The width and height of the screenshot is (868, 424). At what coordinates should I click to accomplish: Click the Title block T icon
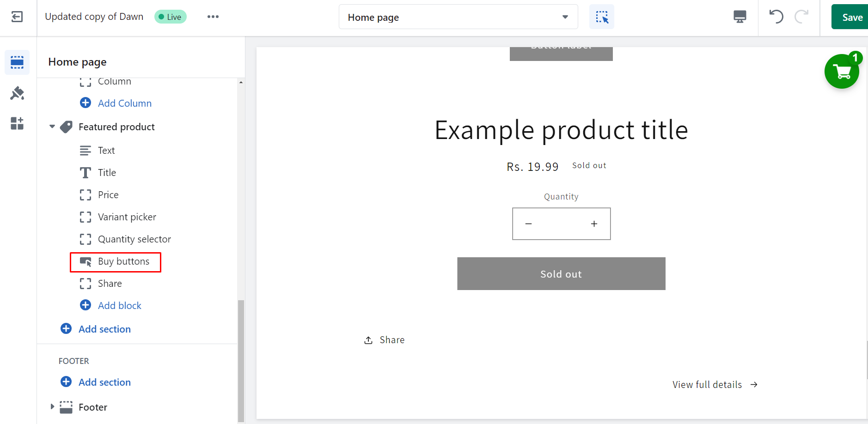[x=86, y=173]
